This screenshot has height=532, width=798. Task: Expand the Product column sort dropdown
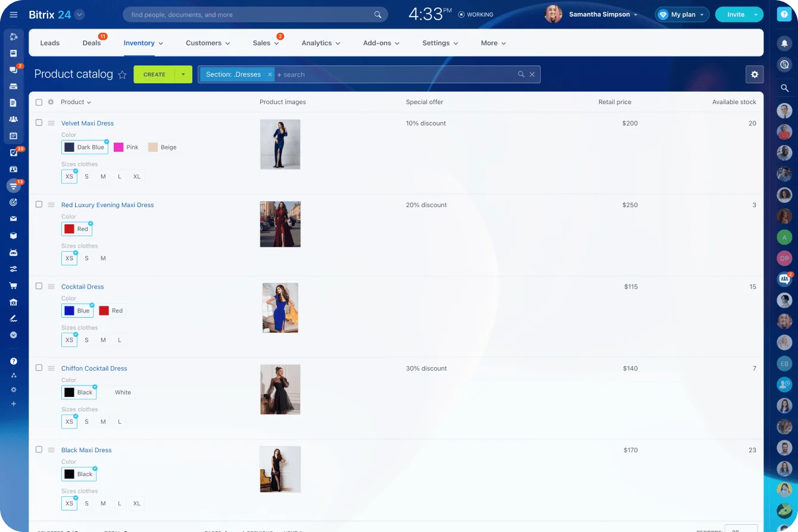(88, 102)
